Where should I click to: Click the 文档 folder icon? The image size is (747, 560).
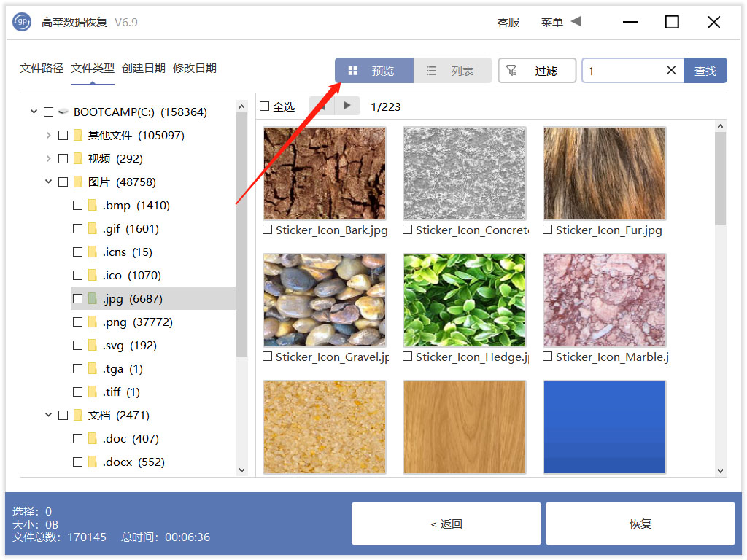(x=78, y=415)
